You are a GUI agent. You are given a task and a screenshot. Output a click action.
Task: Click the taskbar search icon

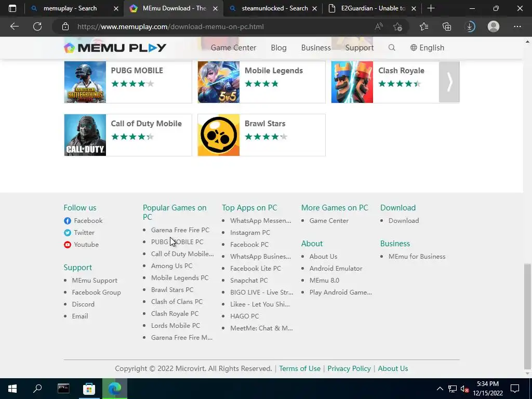pyautogui.click(x=37, y=389)
